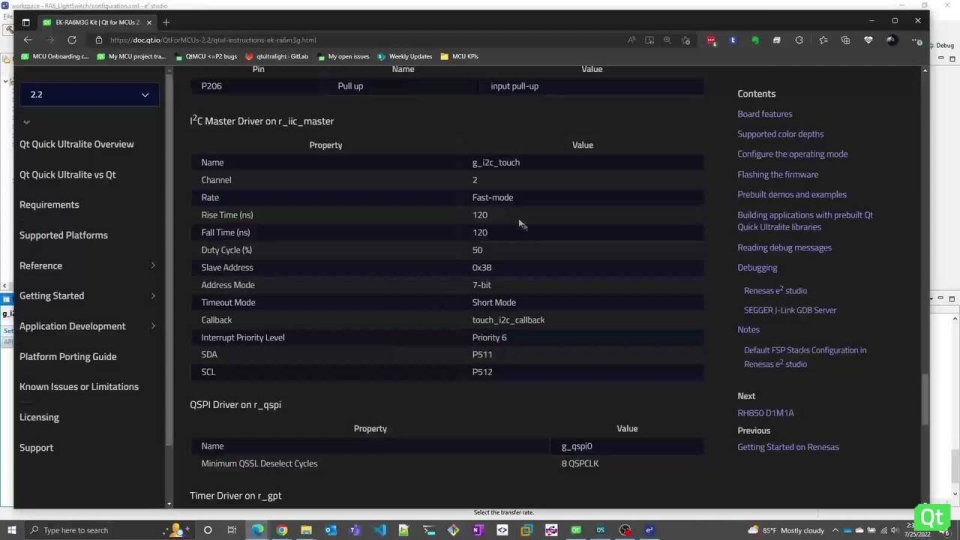Open the Platform Porting Guide page

pyautogui.click(x=68, y=357)
